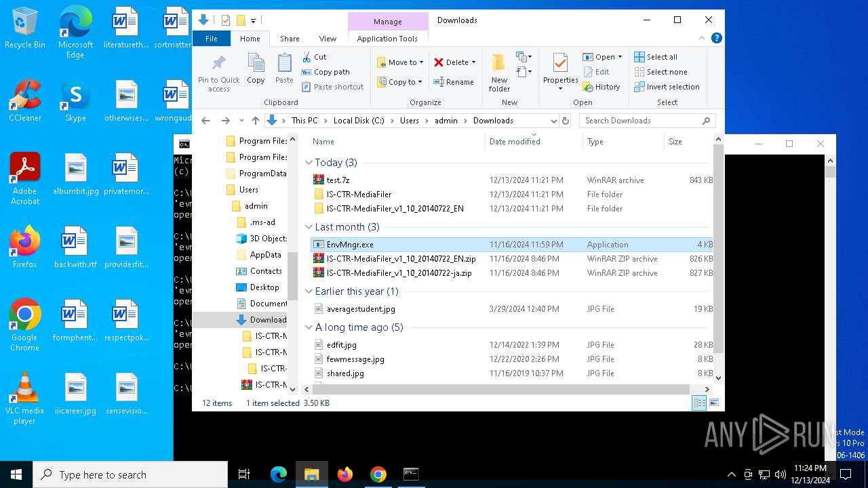Viewport: 868px width, 488px height.
Task: Switch to the View ribbon tab
Action: [x=328, y=39]
